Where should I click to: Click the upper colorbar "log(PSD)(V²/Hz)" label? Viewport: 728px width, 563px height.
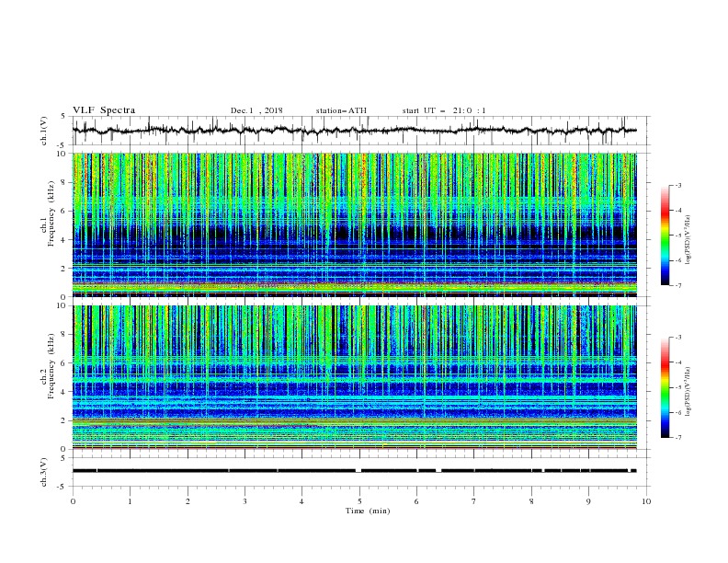[688, 240]
